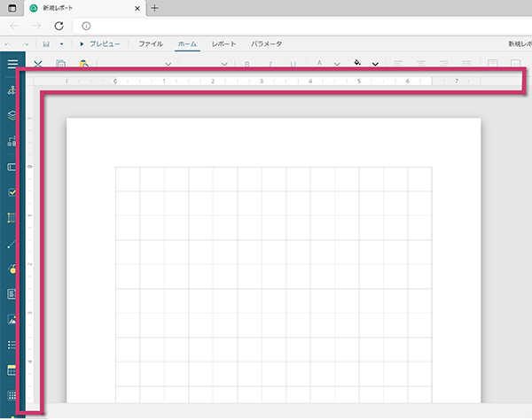This screenshot has width=532, height=420.
Task: Open the レポート tab
Action: click(x=224, y=43)
